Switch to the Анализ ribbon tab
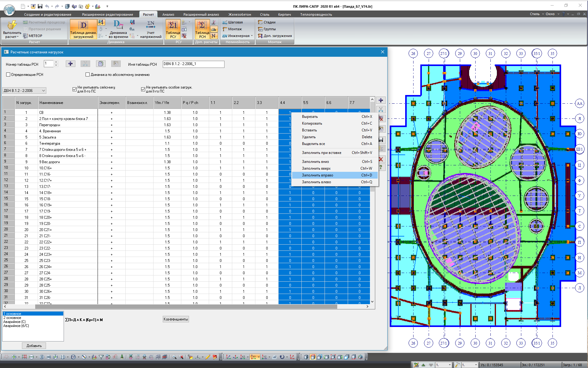The width and height of the screenshot is (588, 368). pos(168,14)
